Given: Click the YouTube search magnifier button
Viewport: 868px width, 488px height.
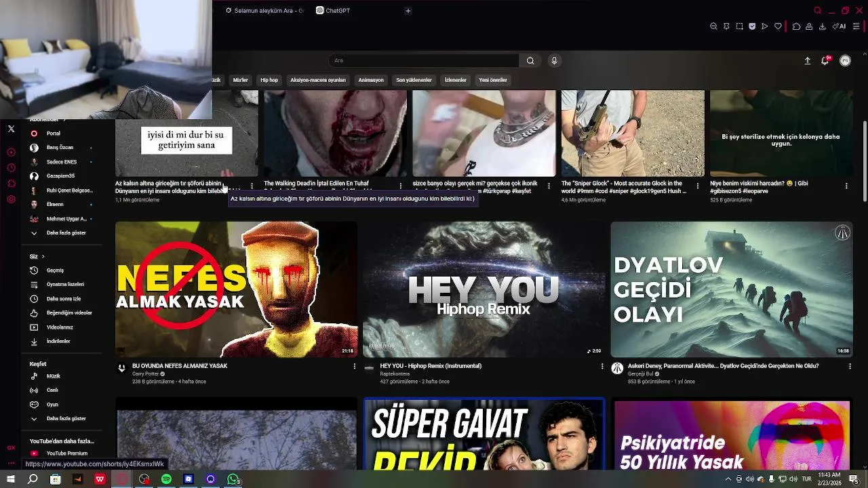Looking at the screenshot, I should (530, 61).
